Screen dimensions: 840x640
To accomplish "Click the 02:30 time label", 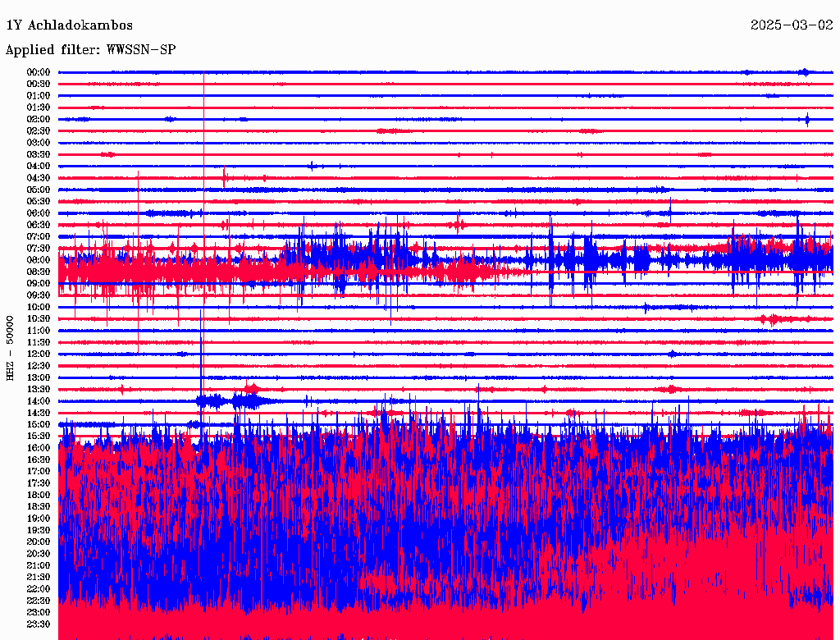I will point(39,131).
